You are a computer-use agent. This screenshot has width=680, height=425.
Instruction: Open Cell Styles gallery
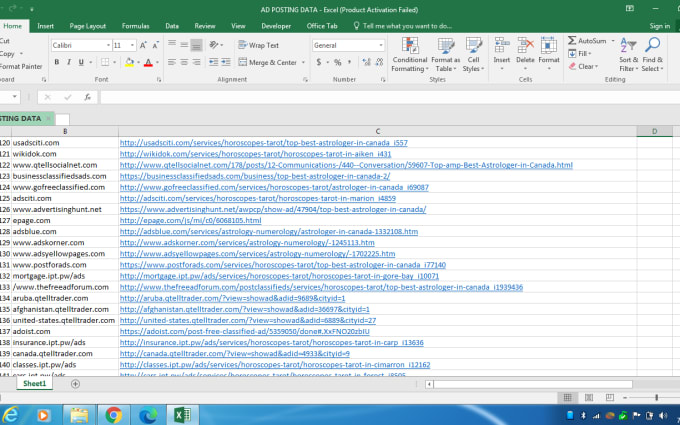(x=473, y=55)
